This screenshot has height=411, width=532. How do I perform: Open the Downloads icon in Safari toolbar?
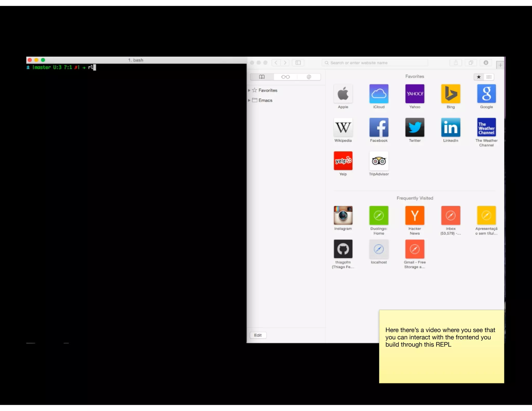click(486, 63)
